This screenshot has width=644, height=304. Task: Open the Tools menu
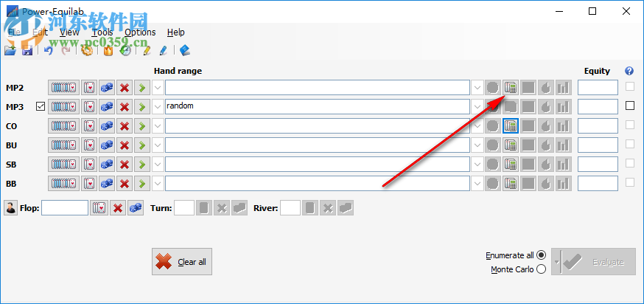coord(102,32)
